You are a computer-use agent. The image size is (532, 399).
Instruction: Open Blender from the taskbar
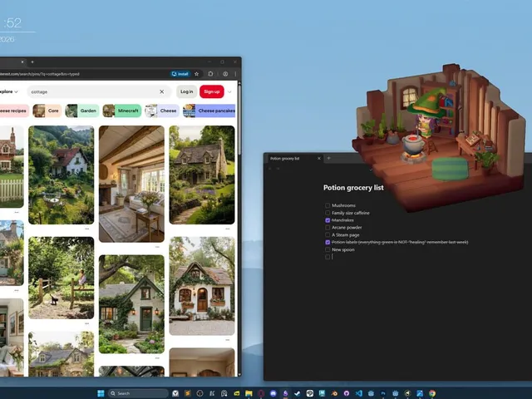(334, 393)
